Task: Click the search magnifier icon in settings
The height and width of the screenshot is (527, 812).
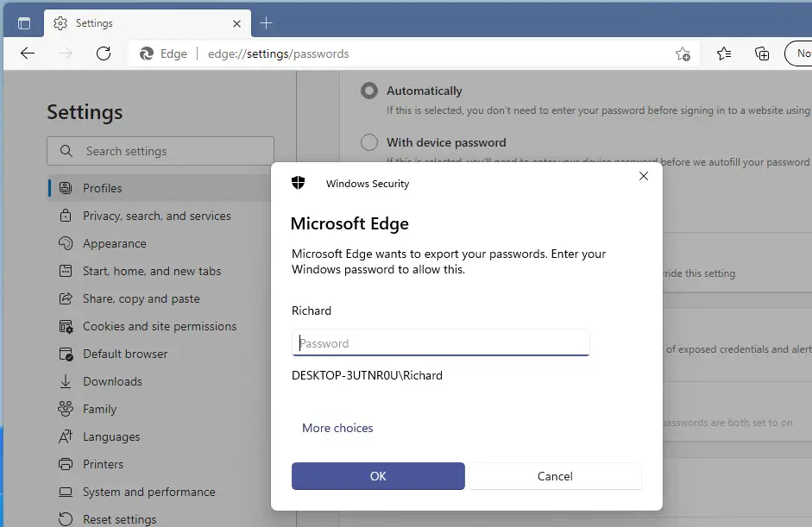Action: tap(66, 151)
